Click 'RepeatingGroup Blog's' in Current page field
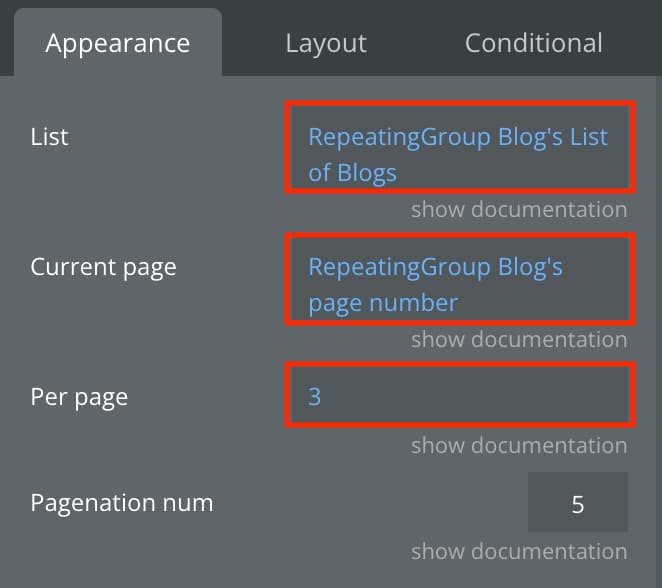The height and width of the screenshot is (588, 662). pos(435,267)
